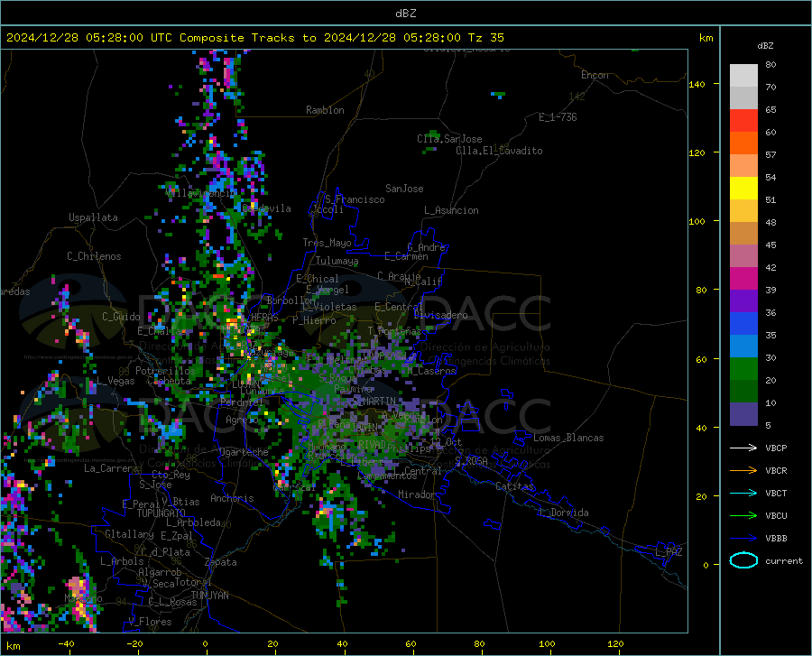Click the Encon map label
Viewport: 812px width, 656px height.
tap(595, 75)
